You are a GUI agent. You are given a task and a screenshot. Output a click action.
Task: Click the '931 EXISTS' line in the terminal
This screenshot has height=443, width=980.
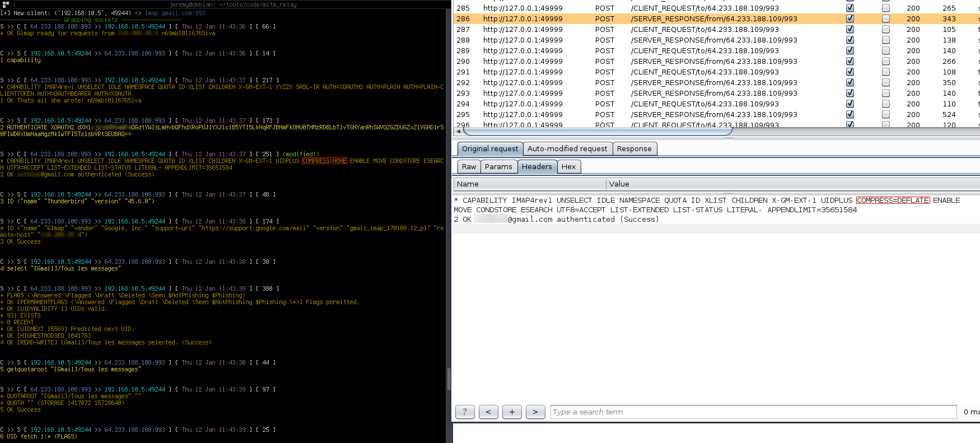(21, 315)
